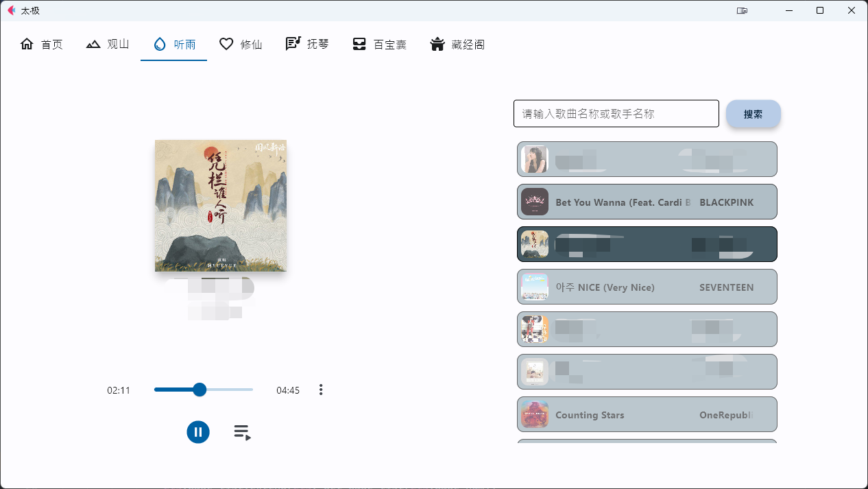Click the current album cover art

(x=221, y=206)
